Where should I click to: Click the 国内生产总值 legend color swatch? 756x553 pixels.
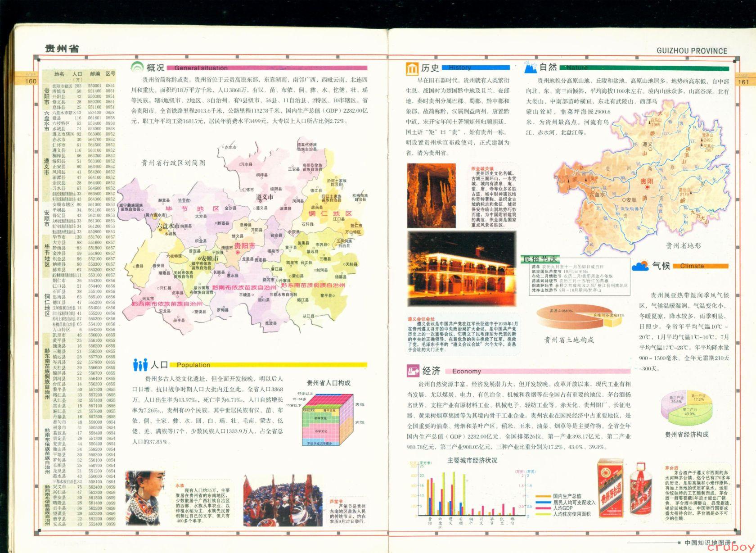click(543, 496)
